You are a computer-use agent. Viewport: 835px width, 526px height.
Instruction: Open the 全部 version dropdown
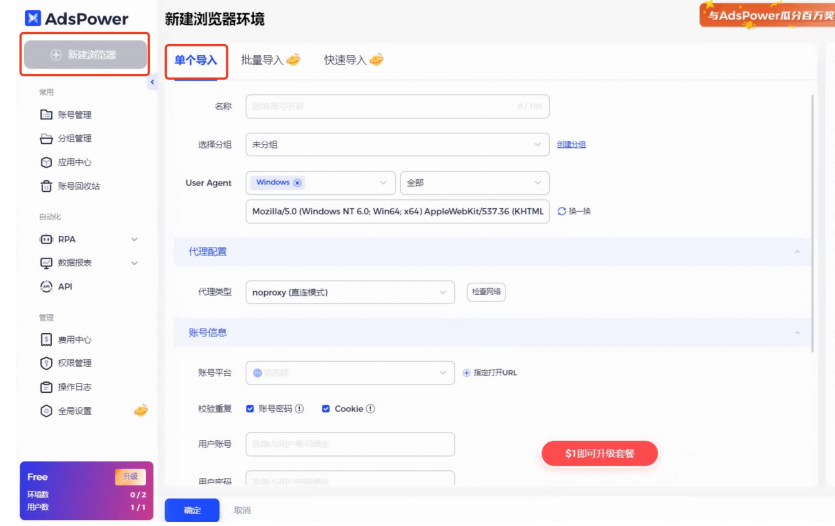point(474,183)
